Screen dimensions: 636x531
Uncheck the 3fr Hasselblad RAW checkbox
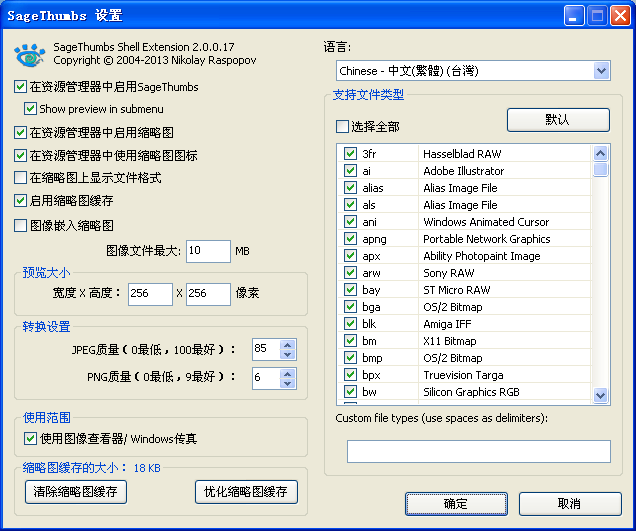click(350, 153)
